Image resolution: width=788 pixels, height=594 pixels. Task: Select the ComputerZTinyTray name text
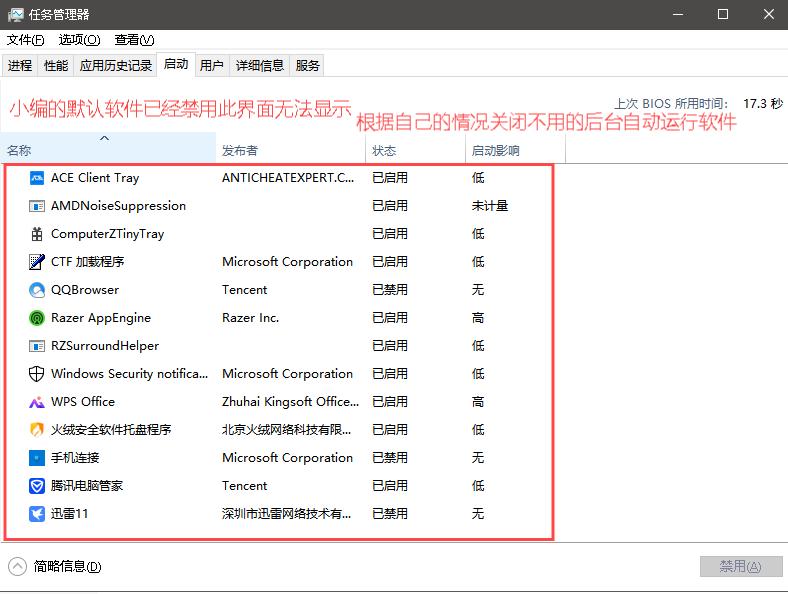point(108,234)
